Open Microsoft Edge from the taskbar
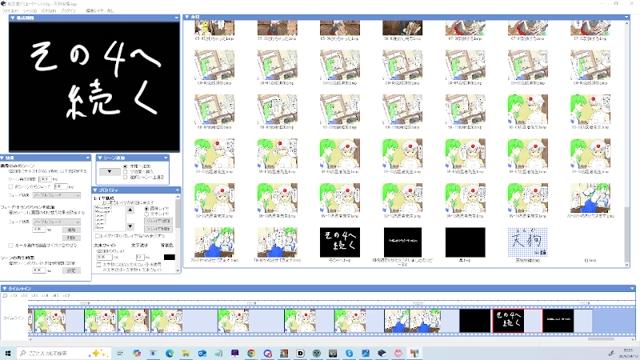This screenshot has width=640, height=360. (x=169, y=353)
